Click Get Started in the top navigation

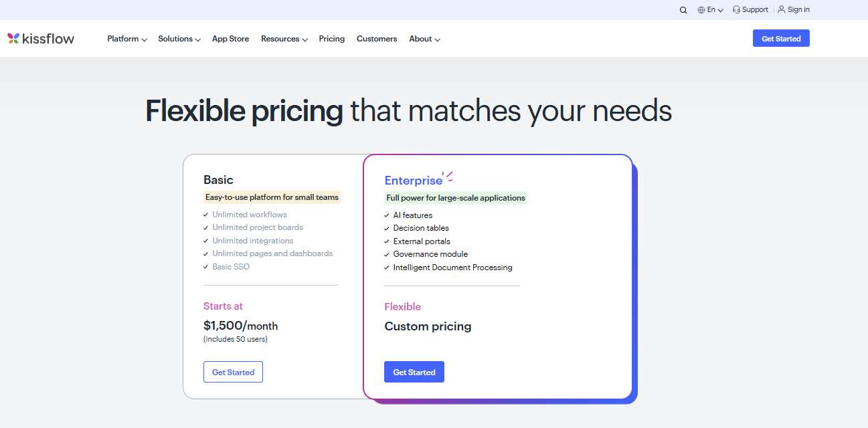(x=781, y=39)
